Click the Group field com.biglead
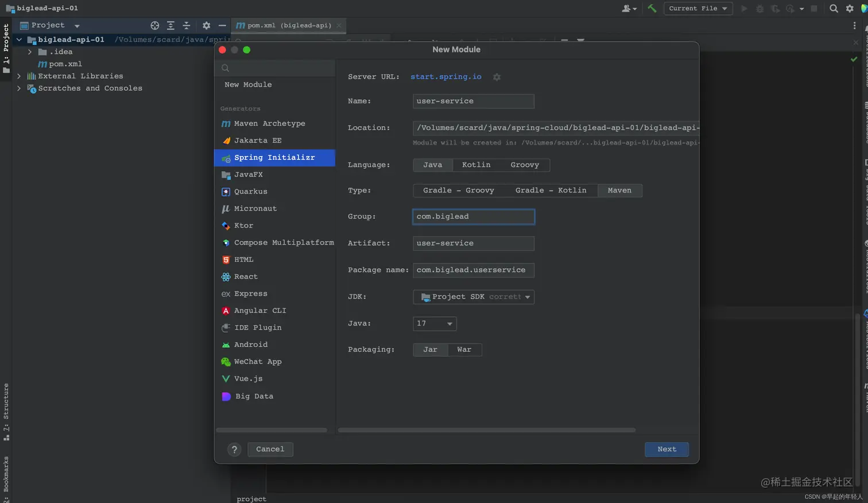The width and height of the screenshot is (868, 503). click(474, 217)
